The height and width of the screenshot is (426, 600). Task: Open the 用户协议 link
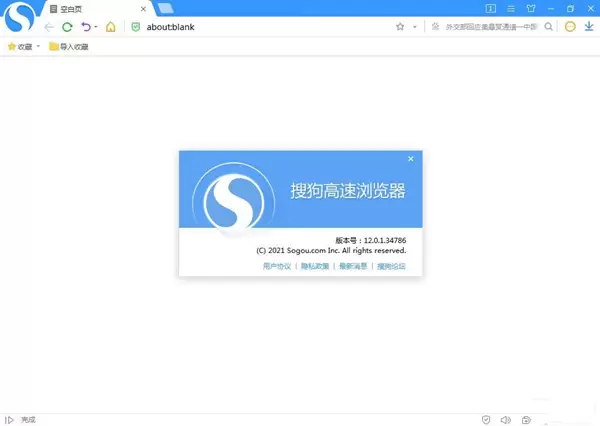click(277, 266)
